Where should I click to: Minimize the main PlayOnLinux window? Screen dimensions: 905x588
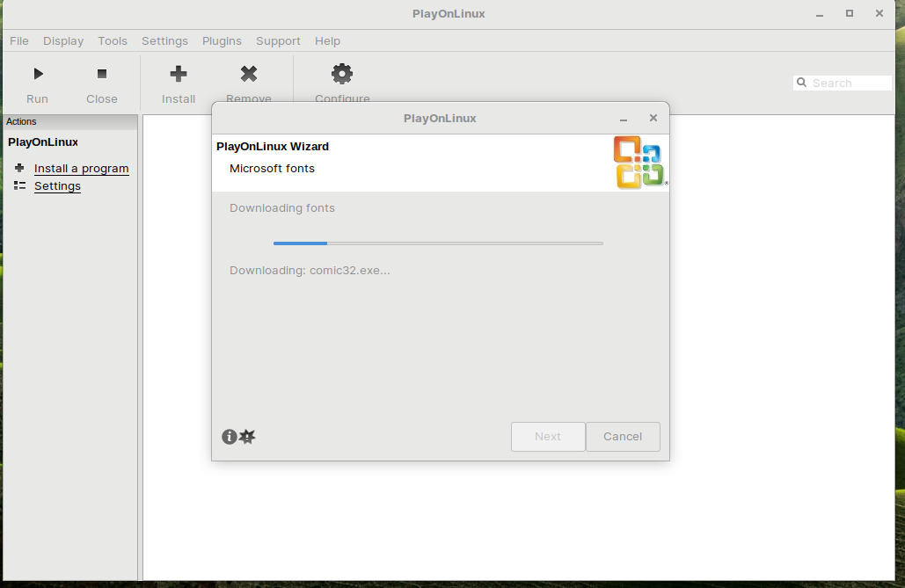(820, 14)
